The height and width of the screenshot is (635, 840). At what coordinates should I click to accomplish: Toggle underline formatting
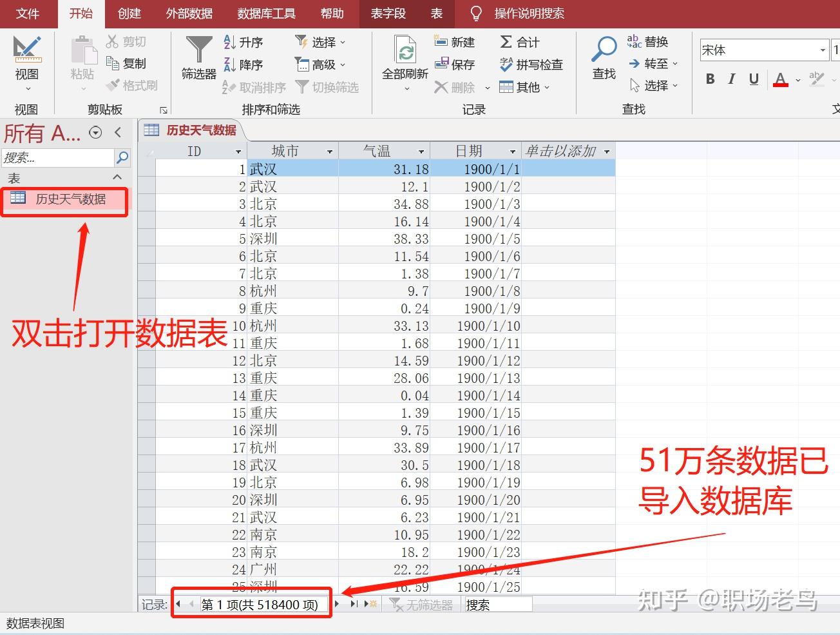click(x=753, y=79)
